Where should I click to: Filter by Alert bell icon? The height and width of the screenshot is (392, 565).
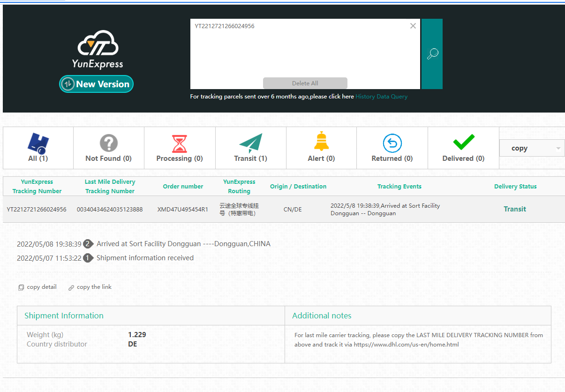tap(321, 142)
